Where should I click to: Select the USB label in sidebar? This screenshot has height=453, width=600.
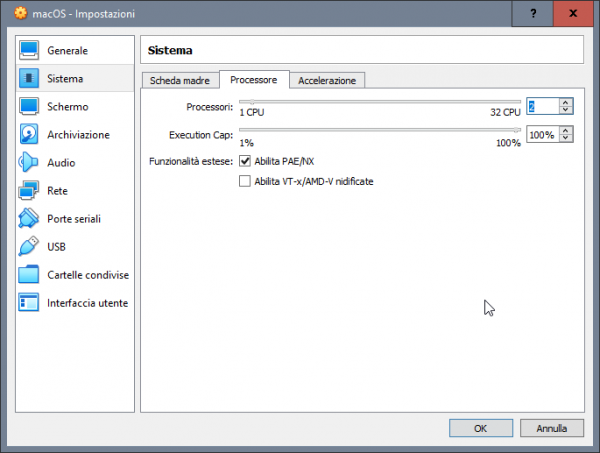click(x=56, y=247)
